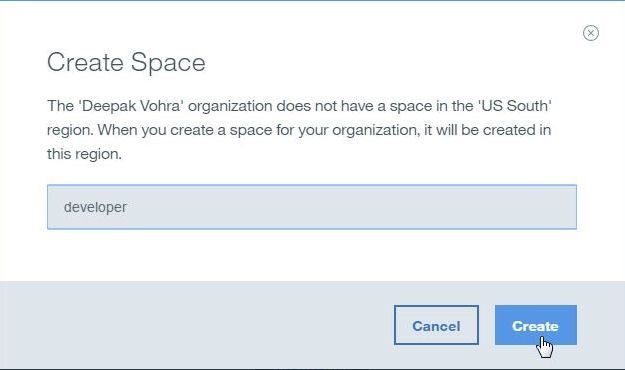625x370 pixels.
Task: Select the outlined Cancel button in footer
Action: (436, 325)
